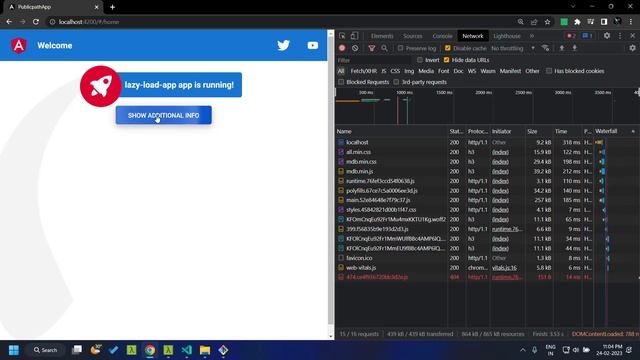640x360 pixels.
Task: Check Has blocked cookies checkbox
Action: point(549,71)
